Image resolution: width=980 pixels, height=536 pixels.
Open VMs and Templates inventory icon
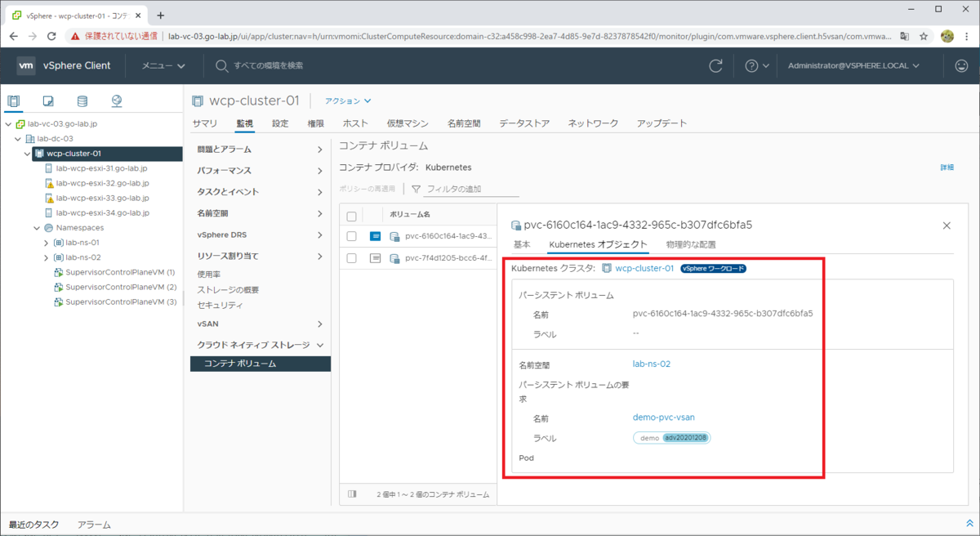(48, 101)
